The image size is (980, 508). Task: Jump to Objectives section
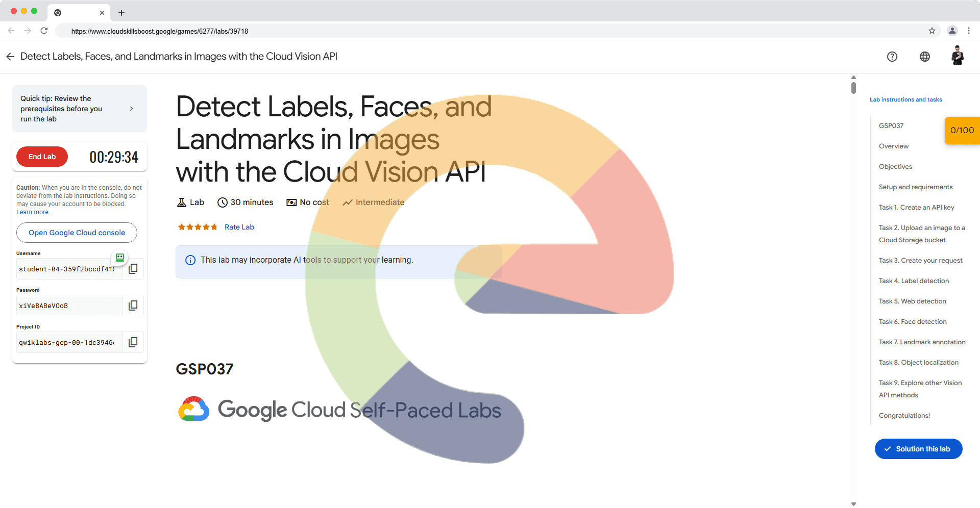[895, 166]
